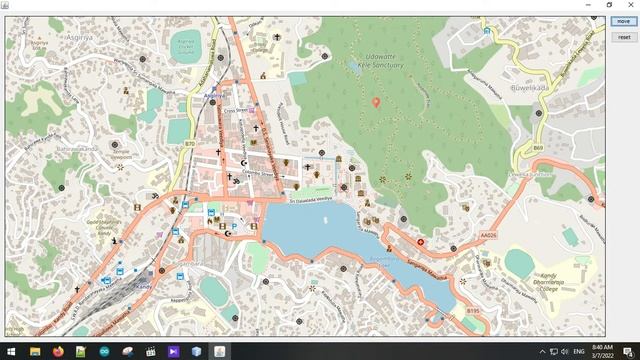Viewport: 640px width, 360px height.
Task: Show hidden system tray icons
Action: pyautogui.click(x=542, y=351)
